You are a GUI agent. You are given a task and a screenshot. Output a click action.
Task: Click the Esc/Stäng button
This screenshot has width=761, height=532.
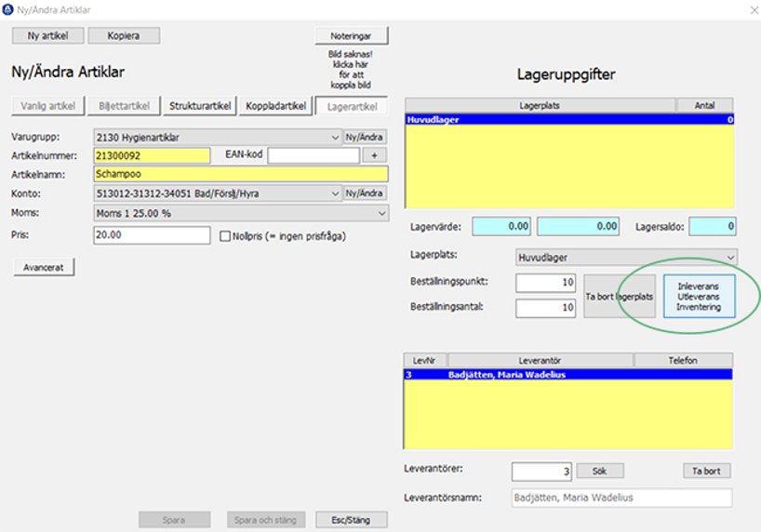pos(351,520)
